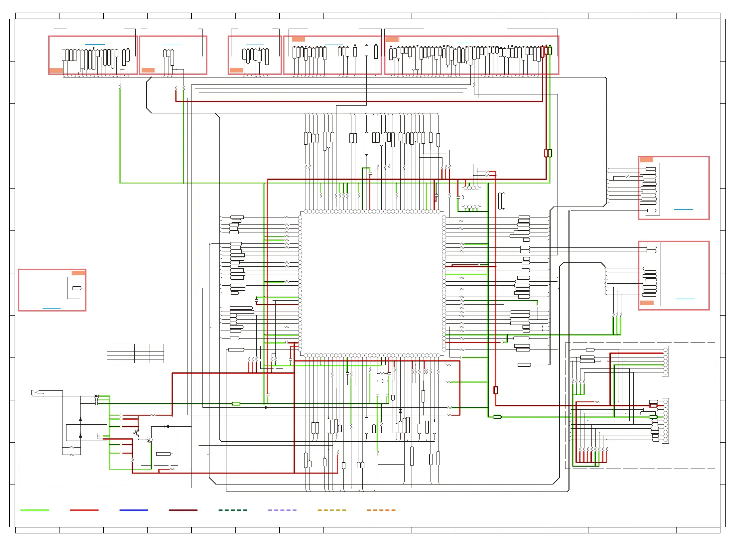Click the small 8-pin IC above main chip

click(471, 197)
